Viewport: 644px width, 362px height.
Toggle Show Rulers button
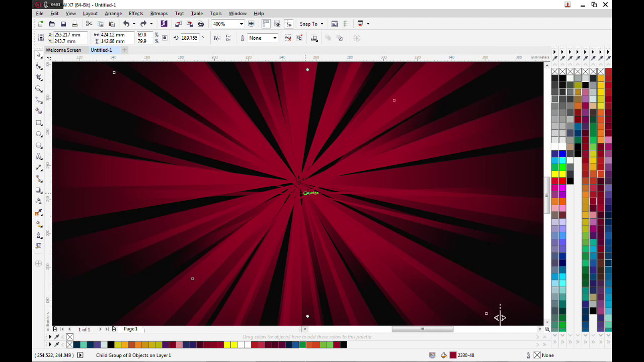[266, 24]
